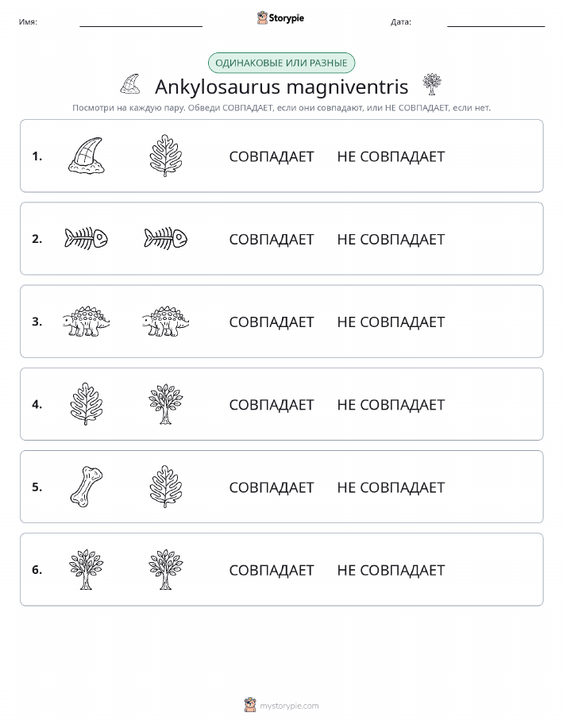
Task: Click the first tree icon in row 6
Action: click(87, 569)
